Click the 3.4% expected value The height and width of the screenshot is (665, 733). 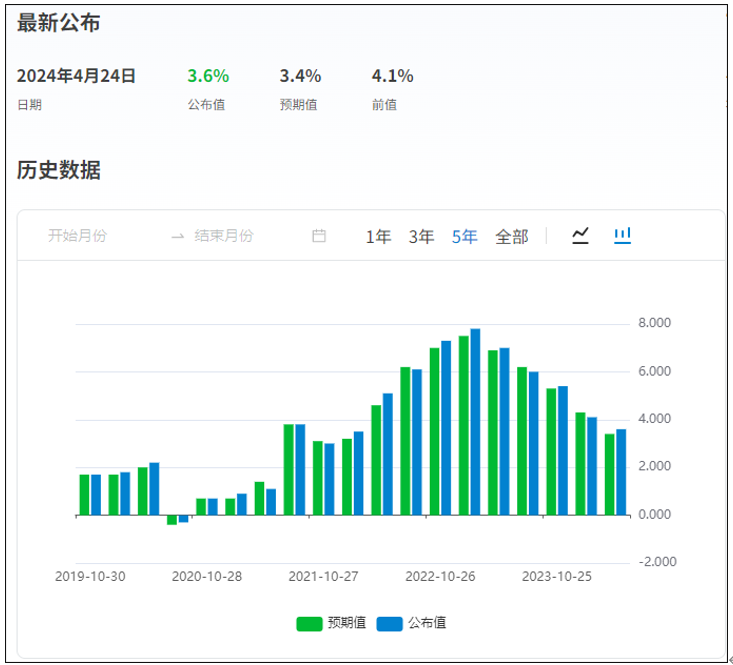pos(300,76)
